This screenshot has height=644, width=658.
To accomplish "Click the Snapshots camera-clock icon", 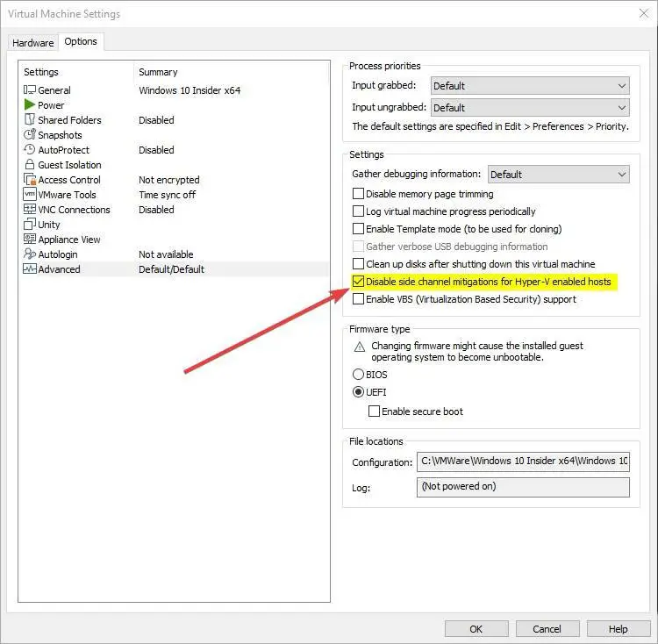I will point(29,134).
